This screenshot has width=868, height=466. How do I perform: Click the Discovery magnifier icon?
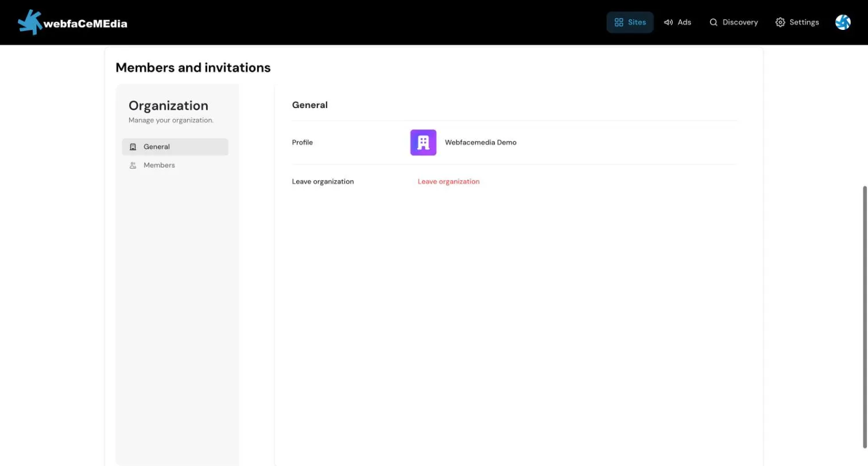tap(714, 22)
